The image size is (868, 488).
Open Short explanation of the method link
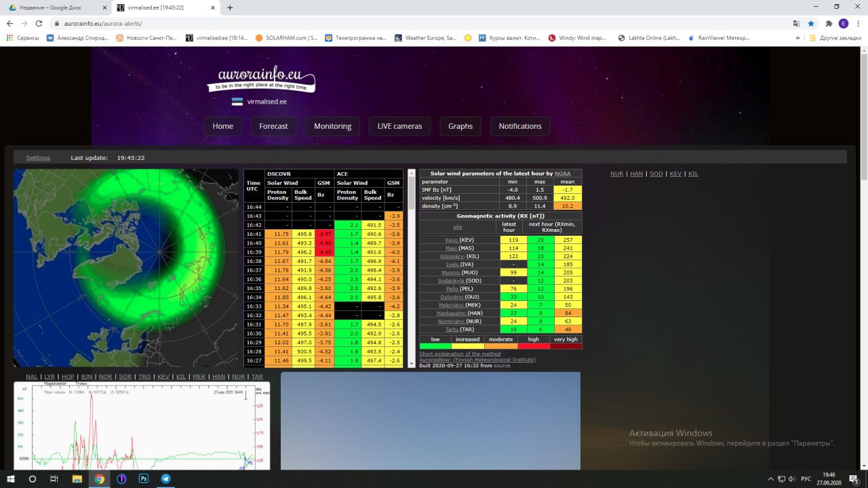pyautogui.click(x=460, y=354)
